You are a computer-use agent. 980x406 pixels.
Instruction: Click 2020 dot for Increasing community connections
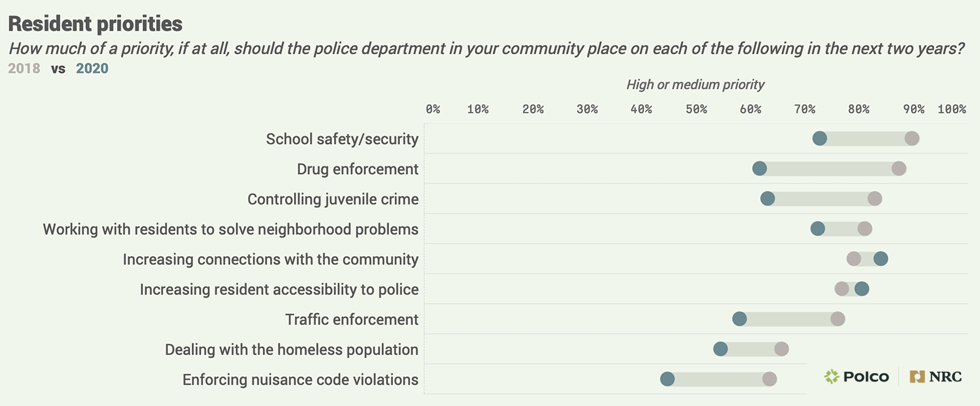coord(880,259)
